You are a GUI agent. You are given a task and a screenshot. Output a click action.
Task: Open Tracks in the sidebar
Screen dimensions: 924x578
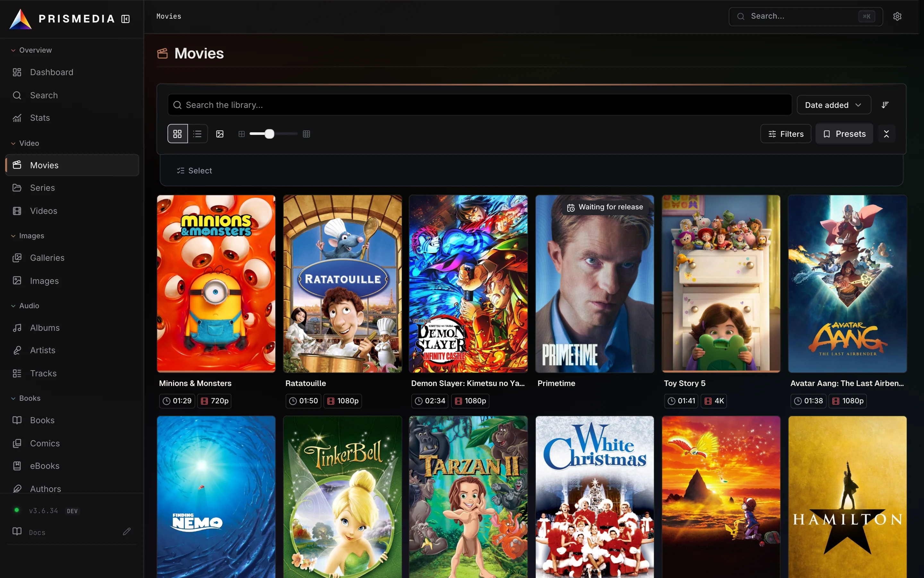coord(72,373)
